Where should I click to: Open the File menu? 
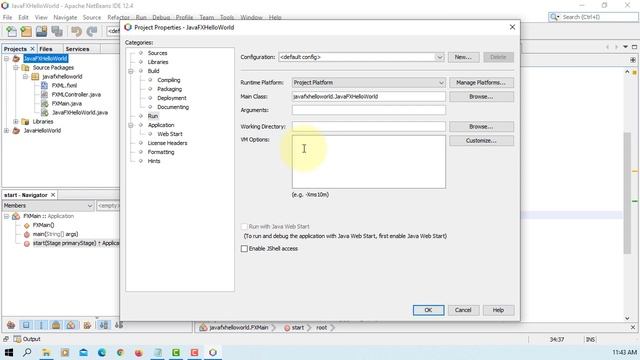pos(7,18)
